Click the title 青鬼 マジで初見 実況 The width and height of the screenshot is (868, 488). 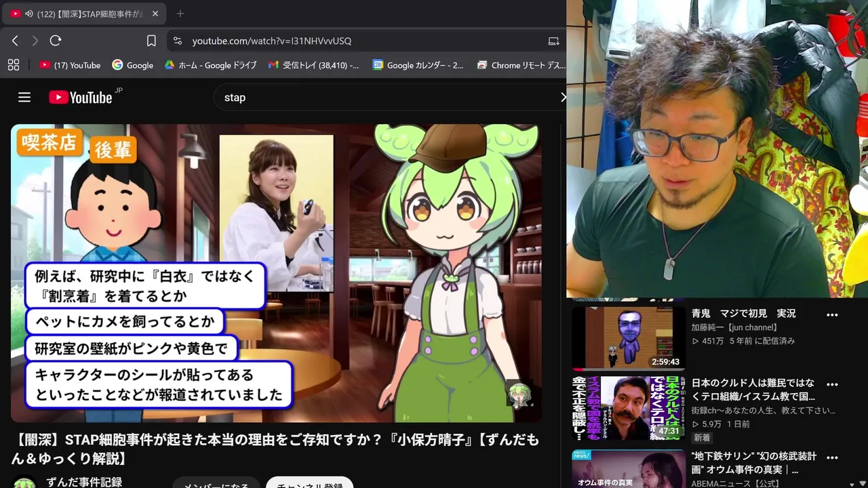(743, 314)
